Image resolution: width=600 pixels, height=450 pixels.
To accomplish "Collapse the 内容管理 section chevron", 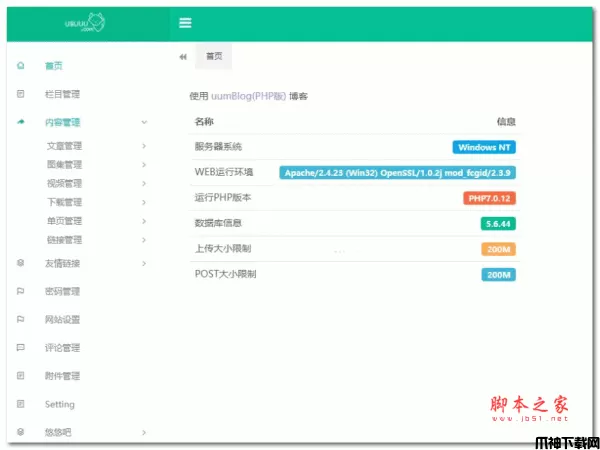I will point(144,122).
